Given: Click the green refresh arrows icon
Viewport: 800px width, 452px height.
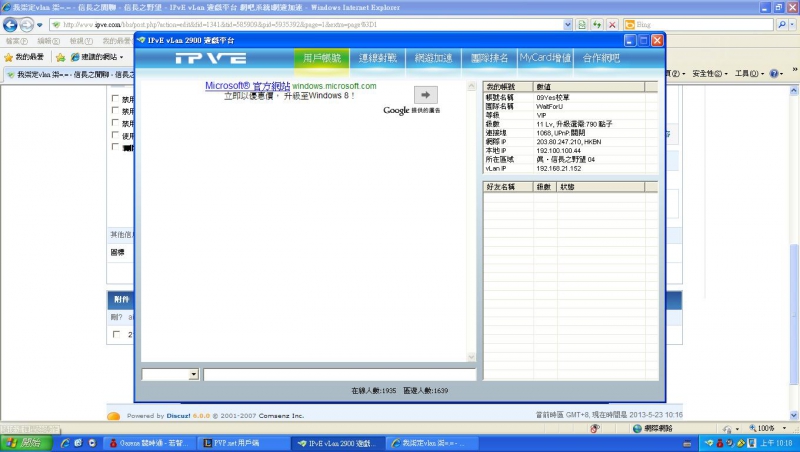Looking at the screenshot, I should pos(597,24).
